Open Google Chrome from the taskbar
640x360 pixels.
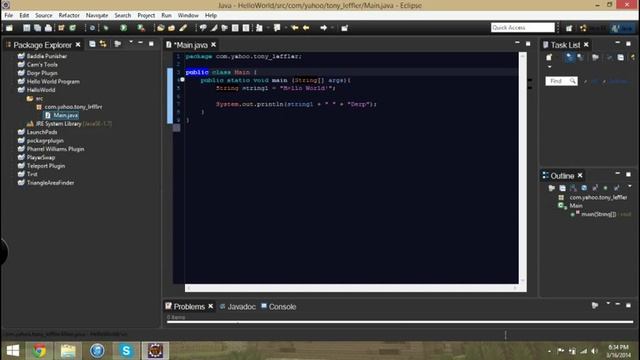coord(39,351)
